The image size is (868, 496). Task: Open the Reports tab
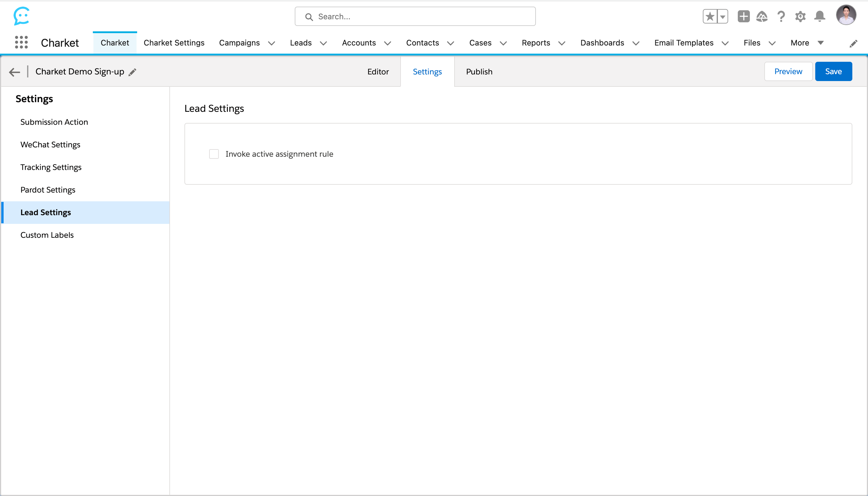click(536, 42)
